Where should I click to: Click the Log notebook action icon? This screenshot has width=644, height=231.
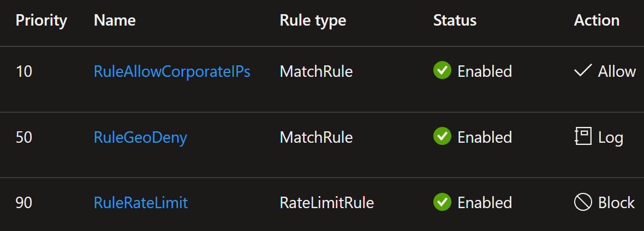coord(583,137)
